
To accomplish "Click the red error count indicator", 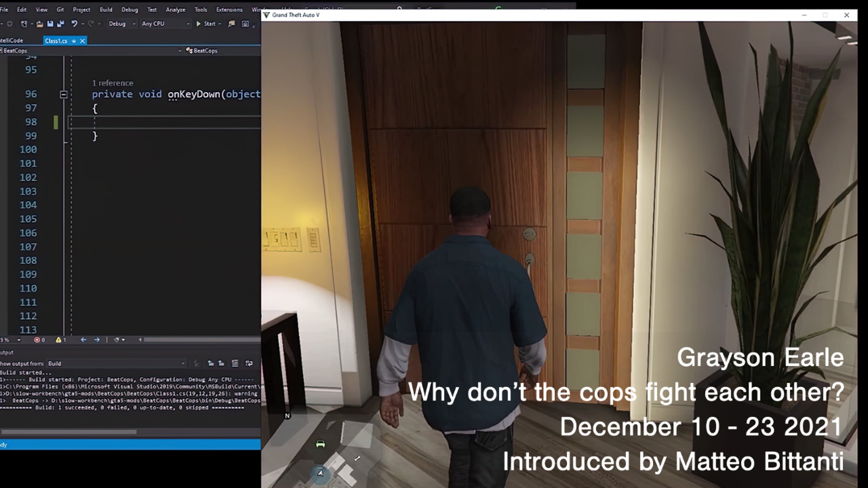I will point(39,340).
